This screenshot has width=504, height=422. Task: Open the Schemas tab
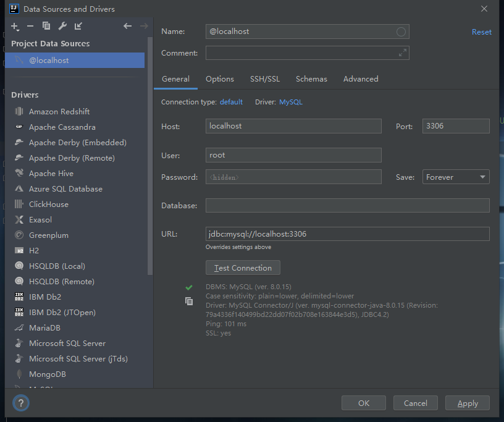click(311, 79)
